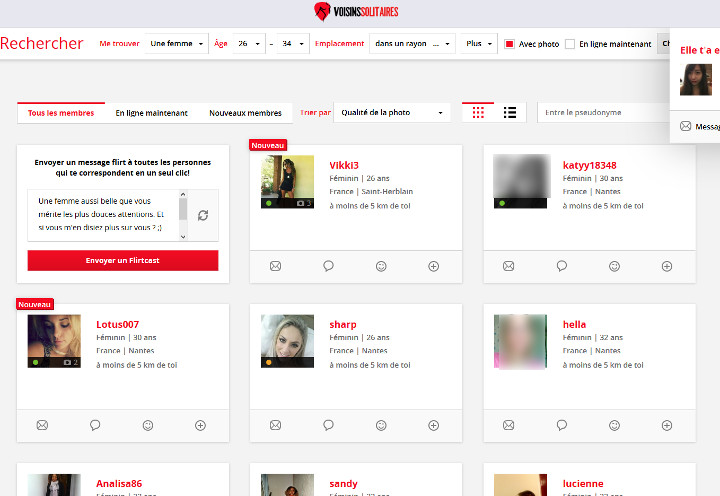
Task: Click into the Flirtcast message text area
Action: (x=103, y=215)
